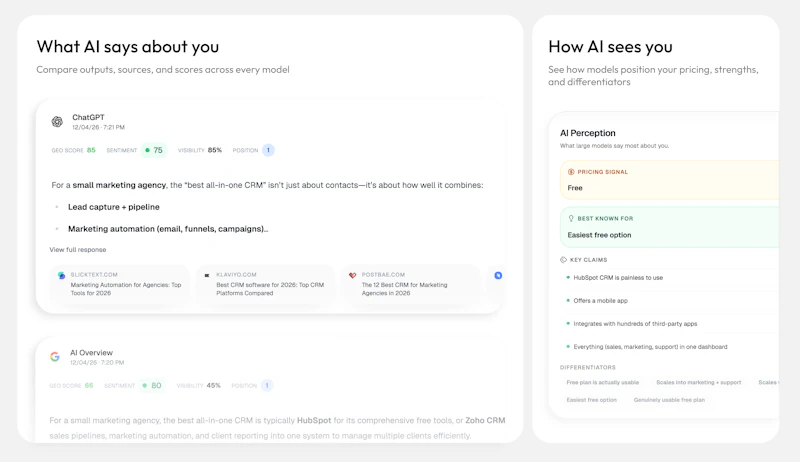Select the Free pricing signal card
This screenshot has width=800, height=462.
(669, 179)
